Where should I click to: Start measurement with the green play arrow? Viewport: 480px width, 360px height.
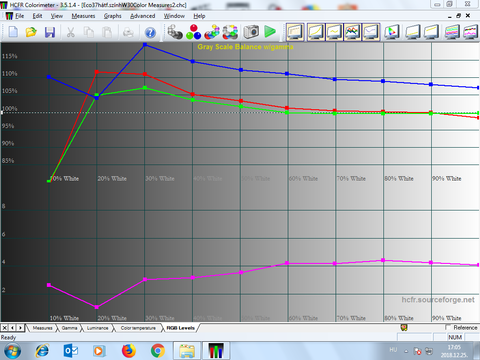pyautogui.click(x=270, y=32)
